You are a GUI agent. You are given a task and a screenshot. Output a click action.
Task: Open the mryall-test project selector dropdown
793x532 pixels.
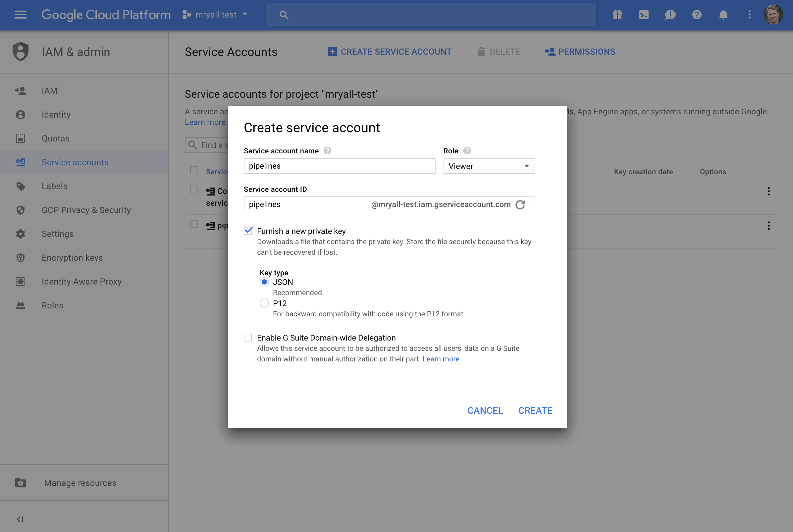[215, 15]
